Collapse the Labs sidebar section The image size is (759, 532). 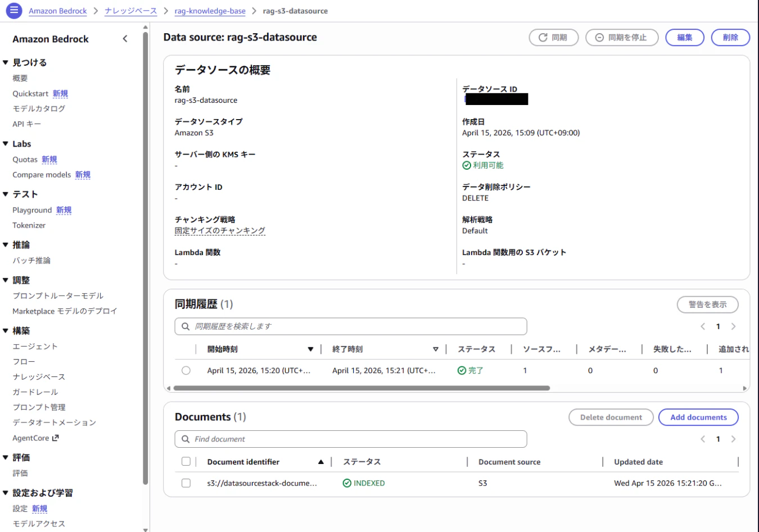[6, 144]
